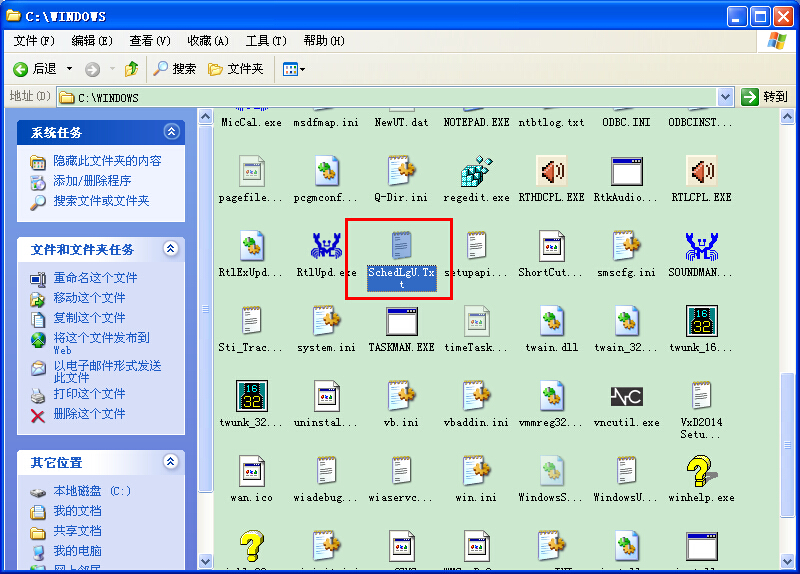Screen dimensions: 800x574
Task: Click the Back arrow toolbar icon
Action: pyautogui.click(x=20, y=69)
